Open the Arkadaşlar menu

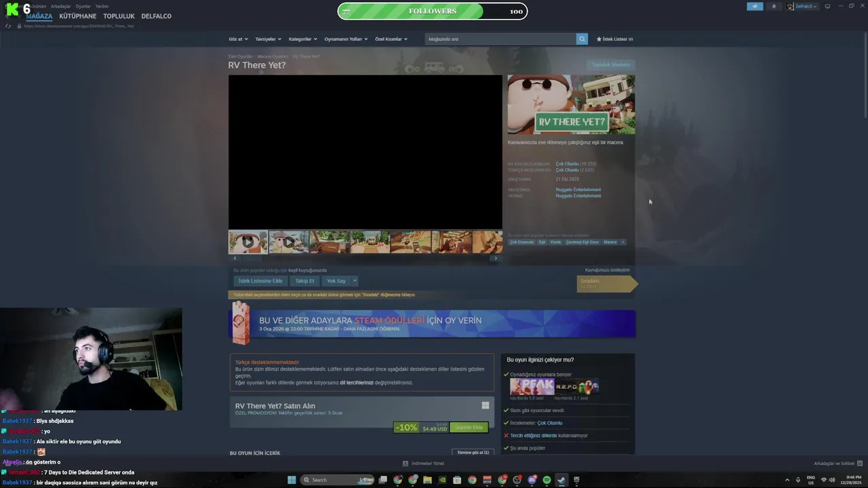coord(61,6)
